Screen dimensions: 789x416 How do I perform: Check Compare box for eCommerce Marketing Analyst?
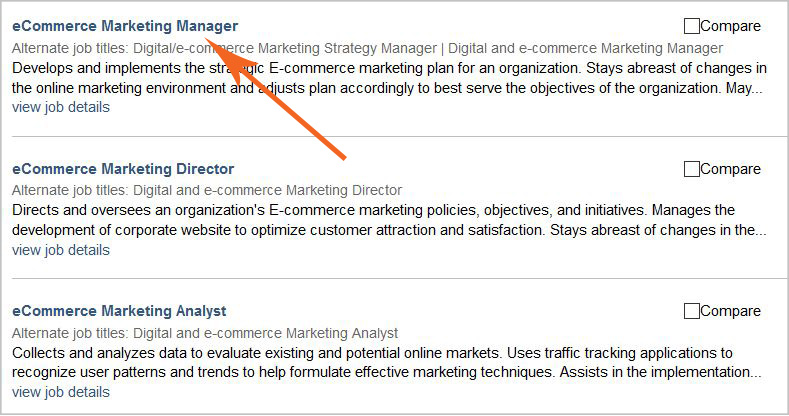point(692,311)
